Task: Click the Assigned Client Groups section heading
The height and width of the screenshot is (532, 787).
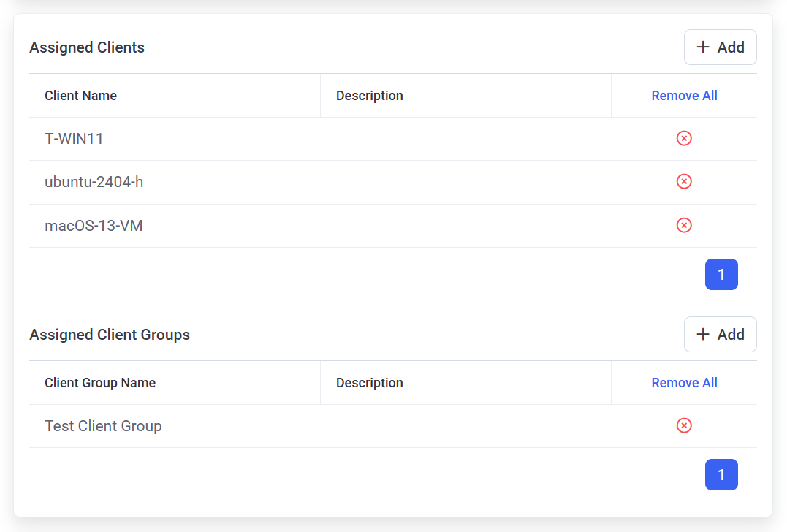Action: (x=110, y=335)
